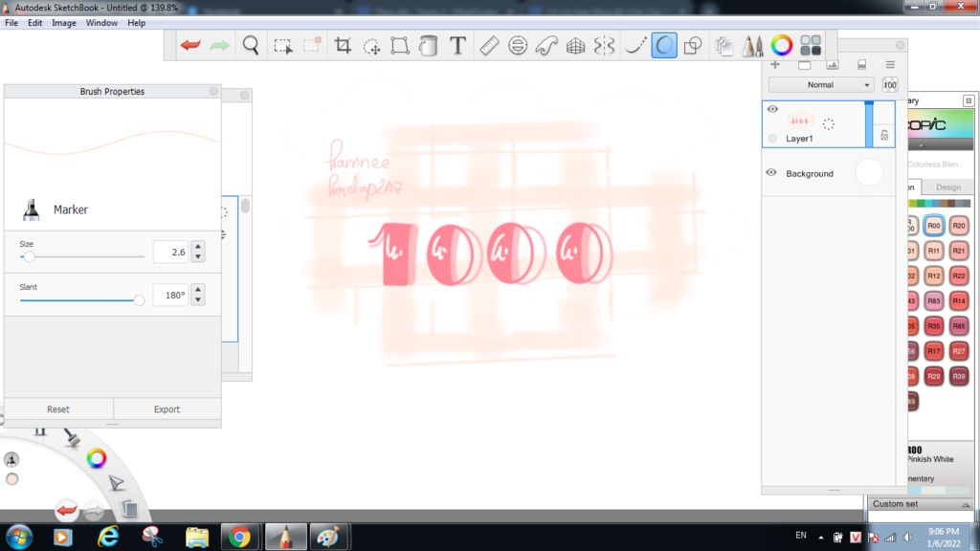This screenshot has height=551, width=980.
Task: Select the Quick Transform tool
Action: 372,46
